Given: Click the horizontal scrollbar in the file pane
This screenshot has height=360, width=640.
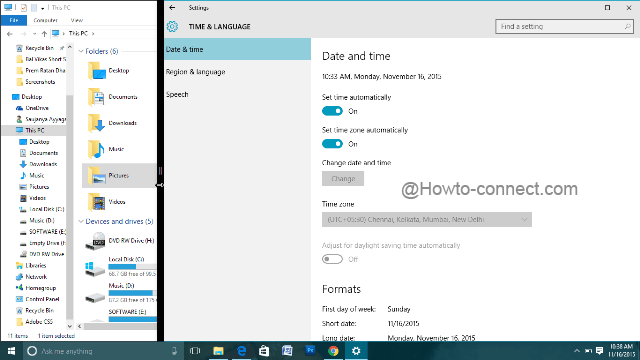Looking at the screenshot, I should click(120, 327).
